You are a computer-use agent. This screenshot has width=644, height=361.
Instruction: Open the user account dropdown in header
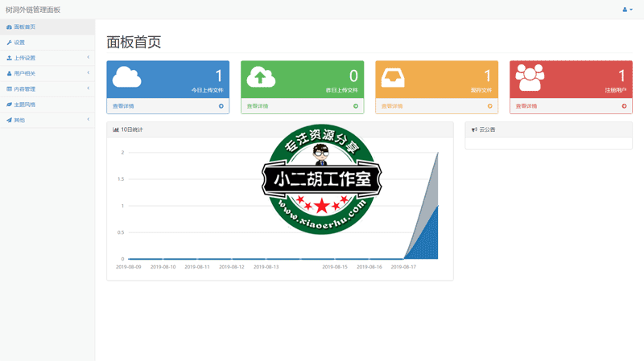[627, 10]
